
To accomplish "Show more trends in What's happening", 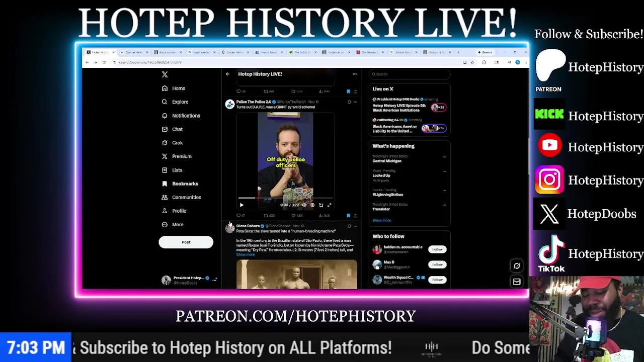I will point(381,220).
